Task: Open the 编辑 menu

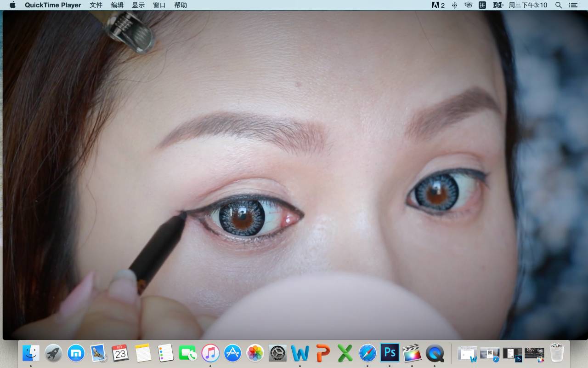Action: click(x=117, y=5)
